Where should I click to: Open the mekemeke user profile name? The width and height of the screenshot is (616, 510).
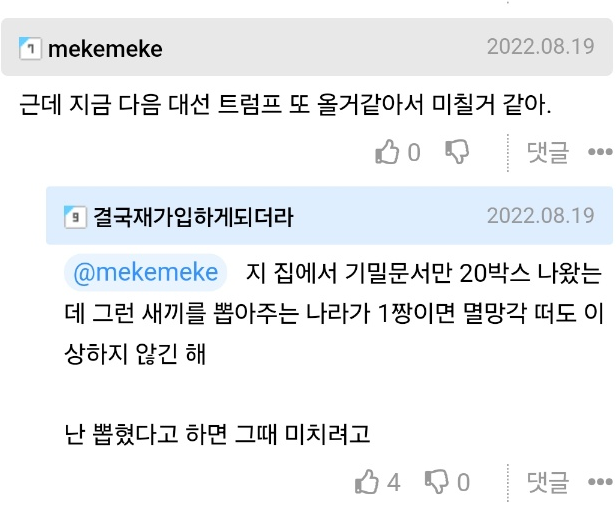pyautogui.click(x=105, y=48)
